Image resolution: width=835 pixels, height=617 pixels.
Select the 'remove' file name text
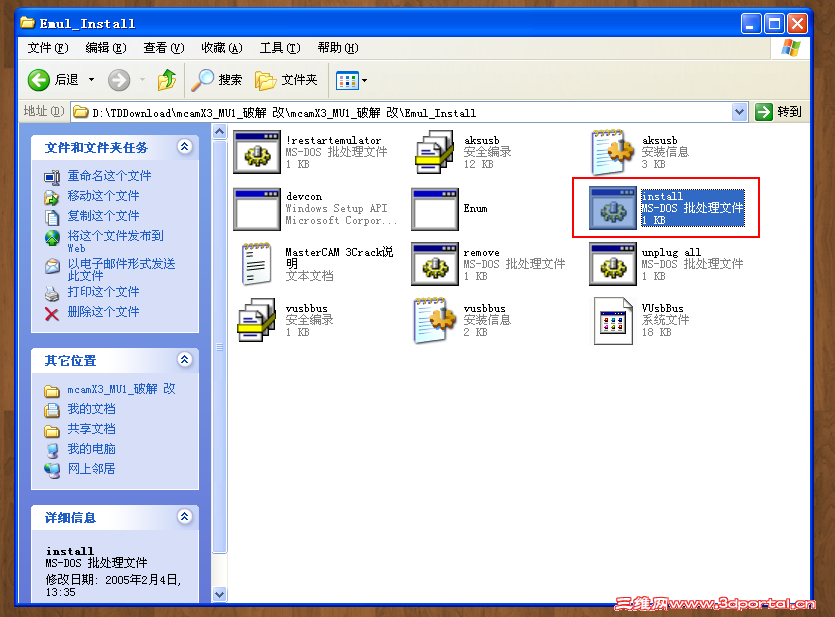pyautogui.click(x=481, y=252)
